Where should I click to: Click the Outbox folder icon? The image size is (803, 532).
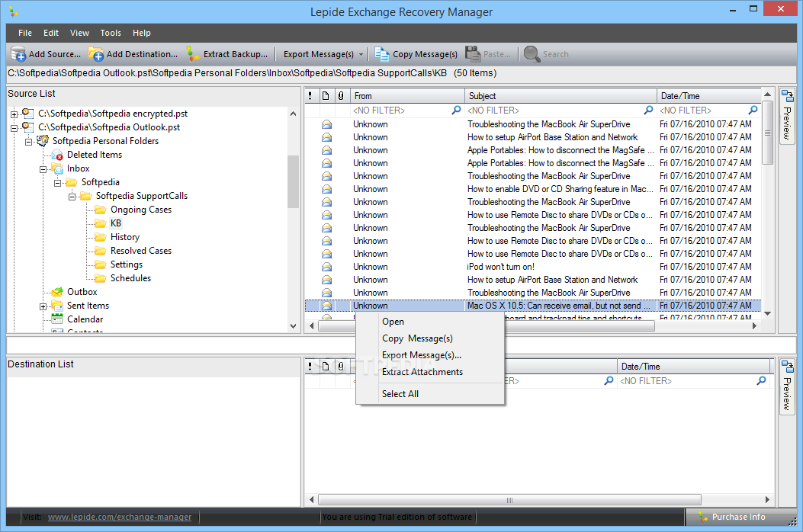pyautogui.click(x=57, y=292)
